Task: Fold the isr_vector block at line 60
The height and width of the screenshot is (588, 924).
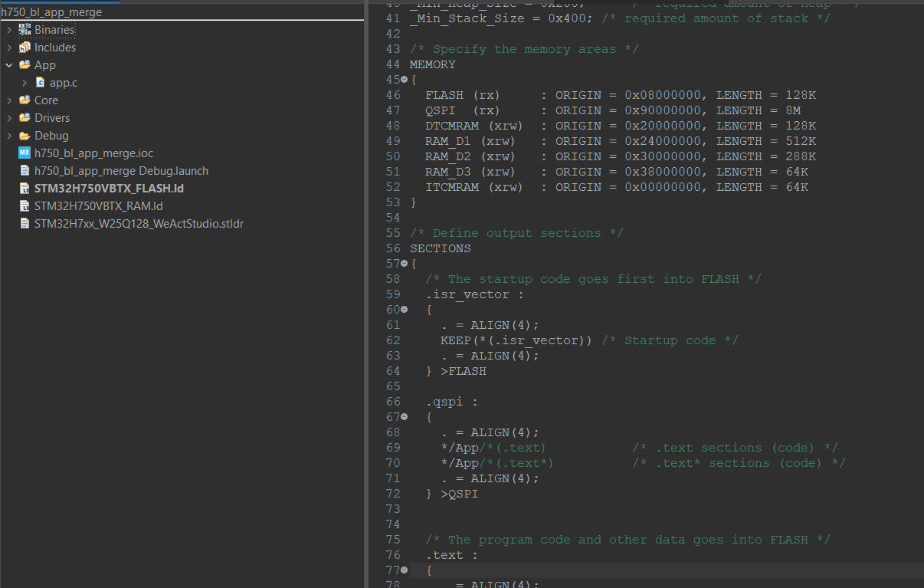Action: click(405, 309)
